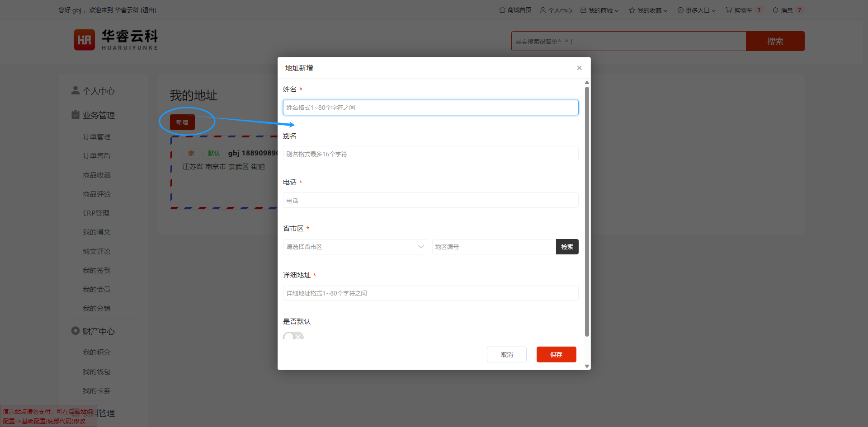Go to 订单管理 in the sidebar

[97, 136]
